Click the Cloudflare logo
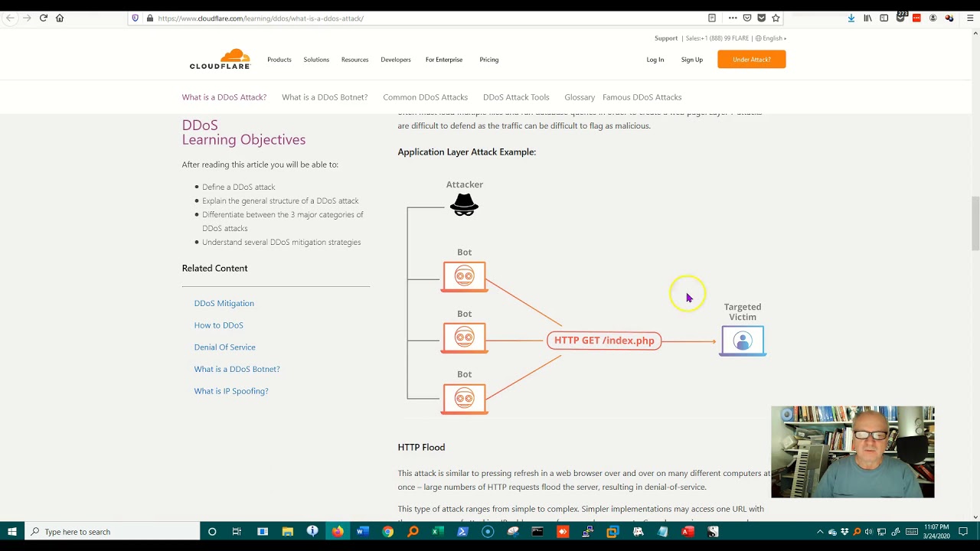980x551 pixels. (x=220, y=59)
